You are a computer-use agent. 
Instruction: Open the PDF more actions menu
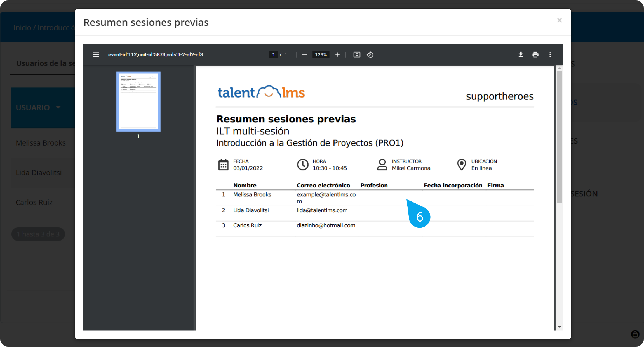tap(550, 54)
